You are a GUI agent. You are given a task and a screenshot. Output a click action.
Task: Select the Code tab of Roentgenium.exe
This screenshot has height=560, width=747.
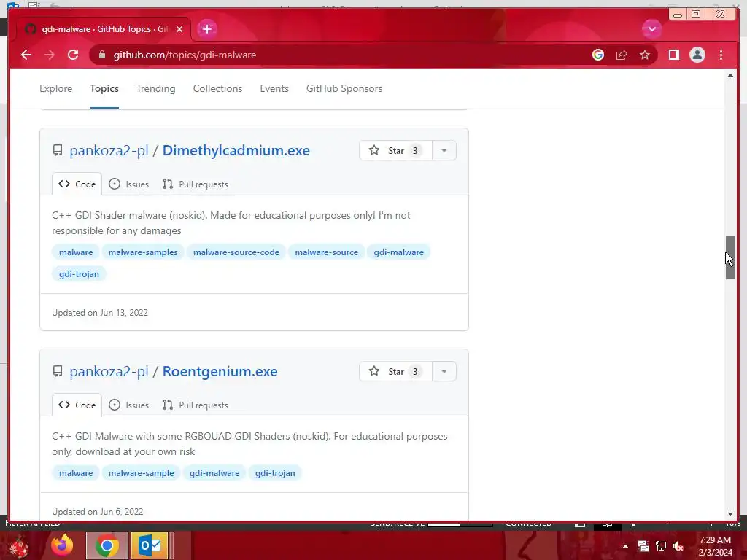[77, 405]
